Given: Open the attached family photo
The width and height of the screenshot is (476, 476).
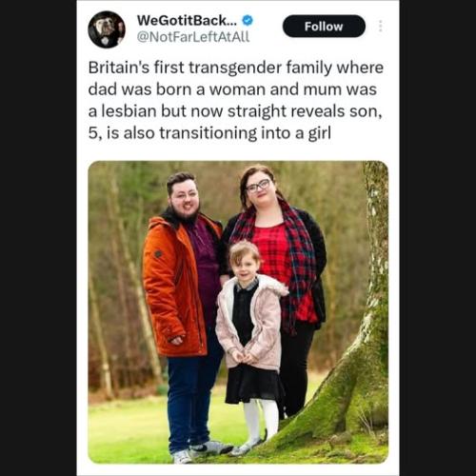Looking at the screenshot, I should click(x=238, y=312).
